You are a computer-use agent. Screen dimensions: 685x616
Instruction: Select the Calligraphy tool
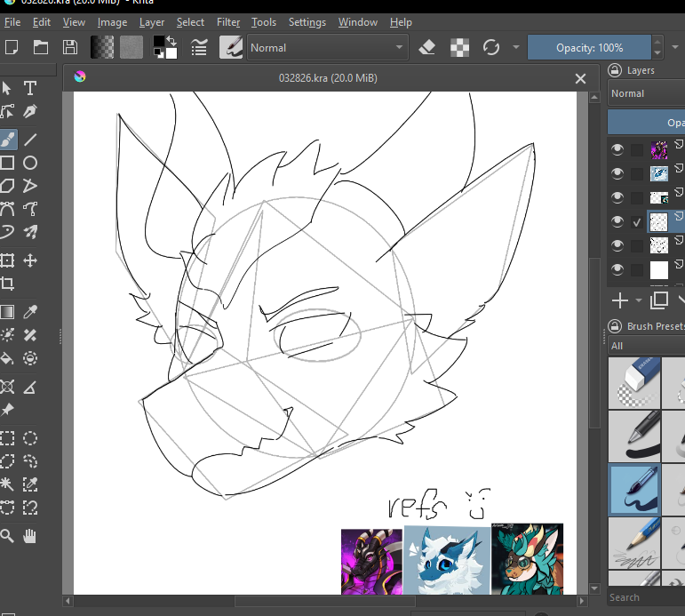point(29,111)
